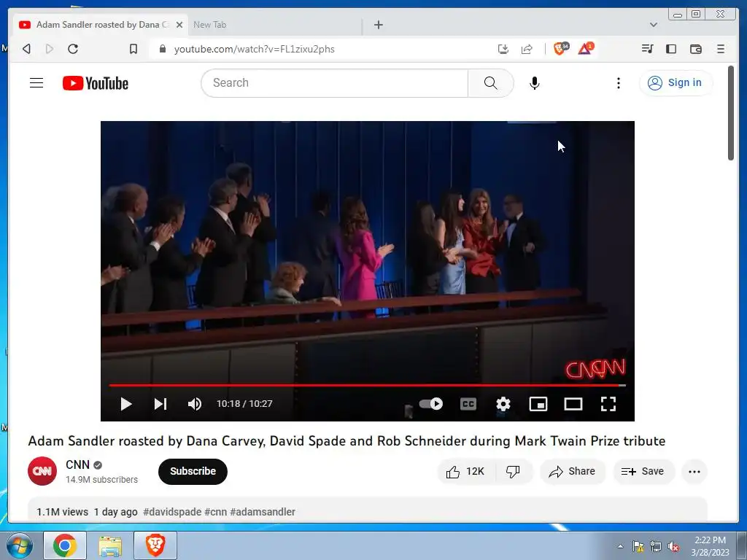Show hidden system tray icons
This screenshot has width=747, height=560.
(620, 546)
